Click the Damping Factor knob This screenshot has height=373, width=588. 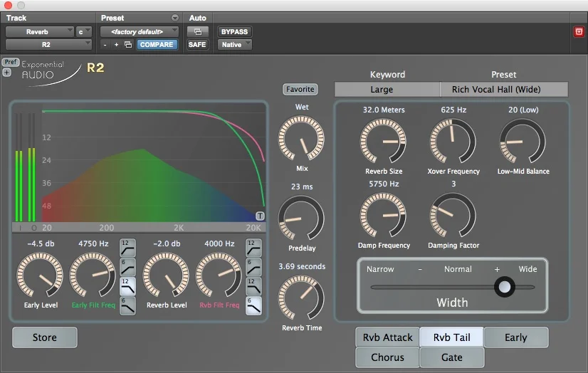(453, 216)
